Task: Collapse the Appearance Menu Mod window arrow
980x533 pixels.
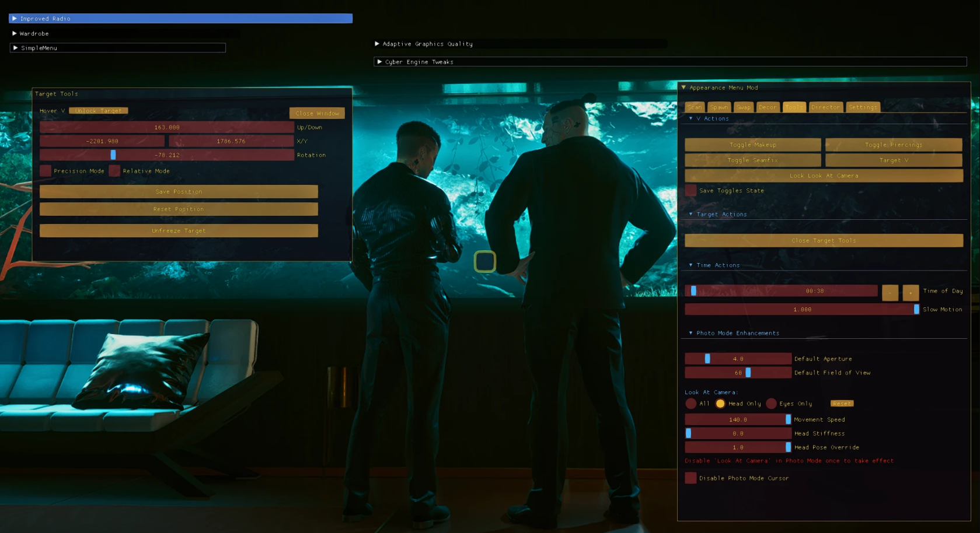Action: point(683,87)
